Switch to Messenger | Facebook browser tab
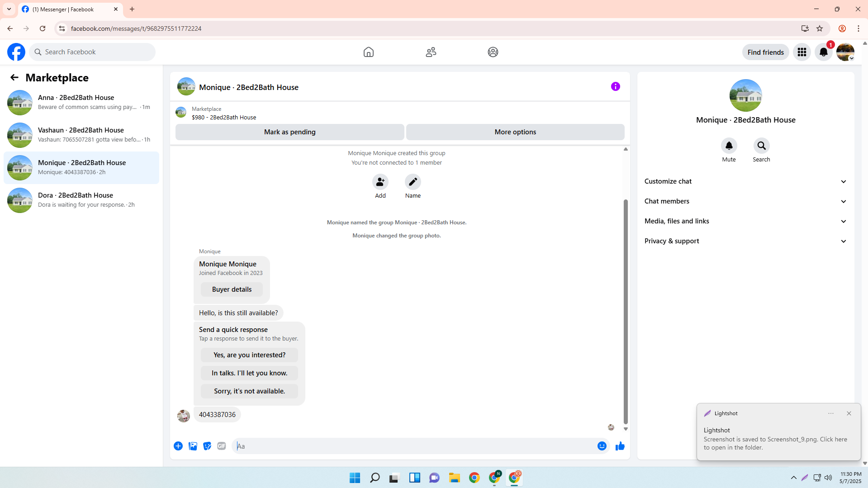 click(70, 9)
